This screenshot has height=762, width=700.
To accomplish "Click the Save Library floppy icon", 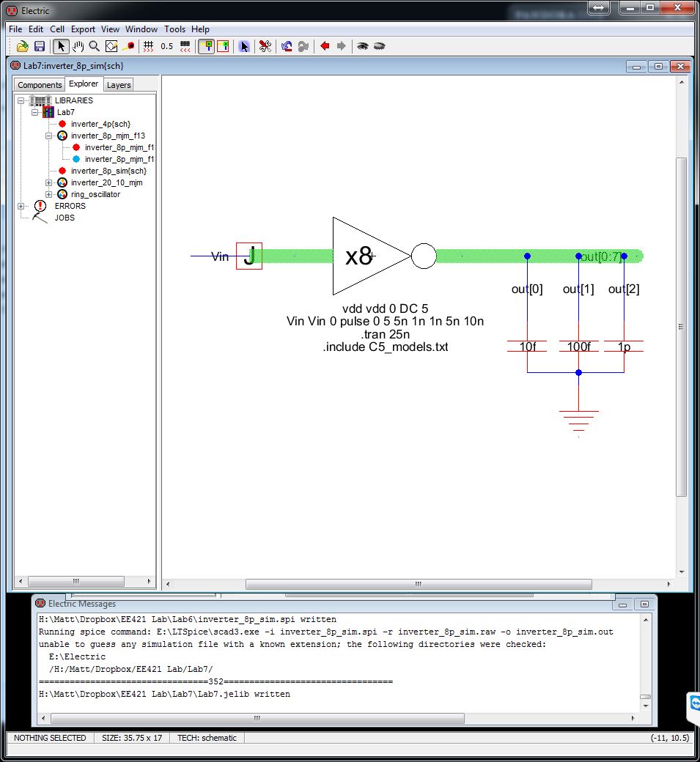I will [40, 46].
